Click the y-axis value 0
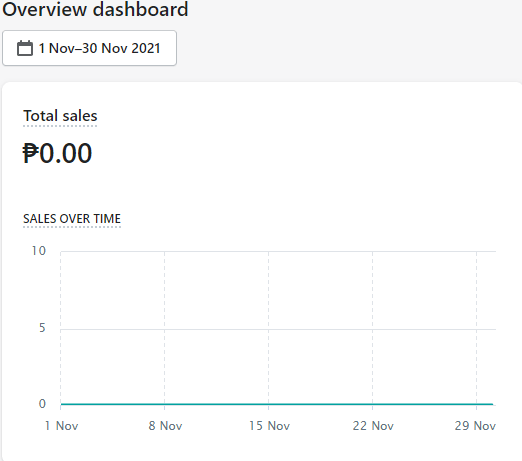This screenshot has height=461, width=522. coord(42,404)
